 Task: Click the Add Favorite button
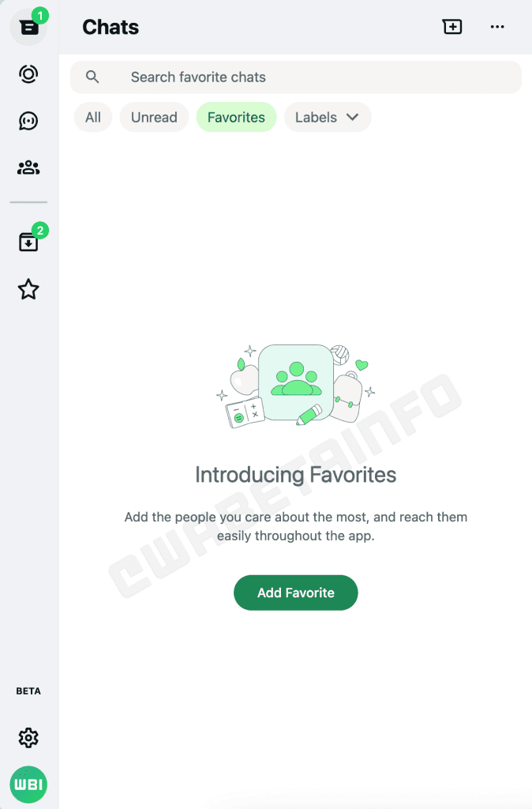[296, 593]
